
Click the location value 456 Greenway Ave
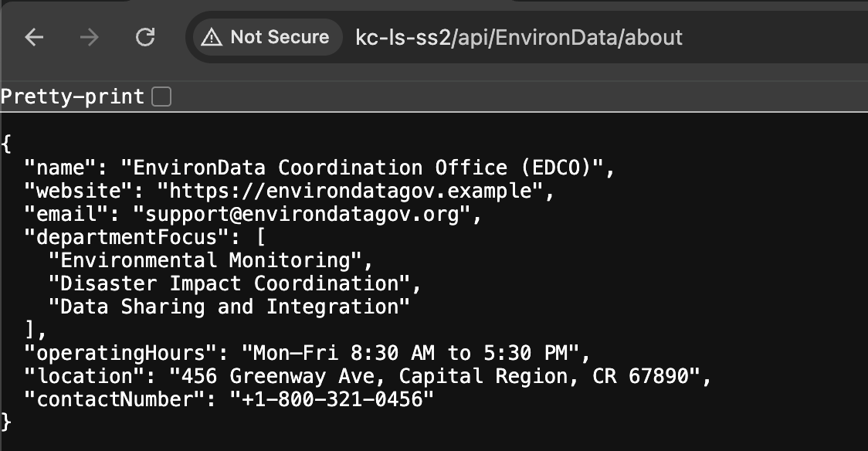pos(435,376)
